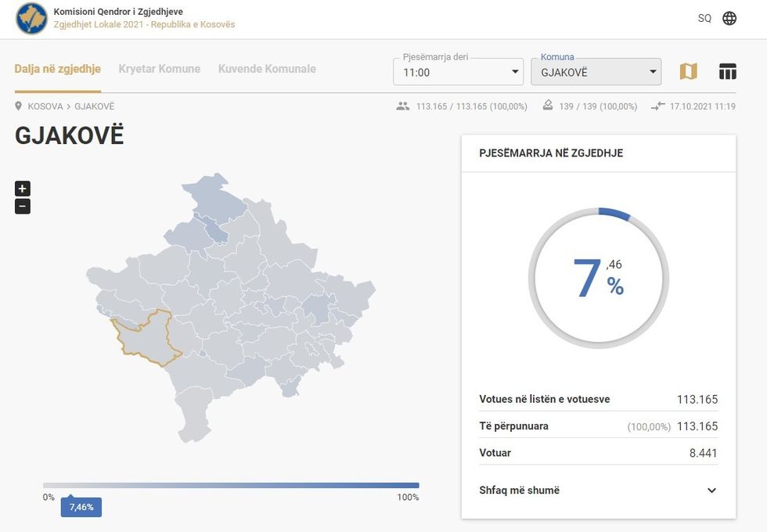Open the Kryetar Komune tab
The image size is (767, 532).
pos(160,69)
